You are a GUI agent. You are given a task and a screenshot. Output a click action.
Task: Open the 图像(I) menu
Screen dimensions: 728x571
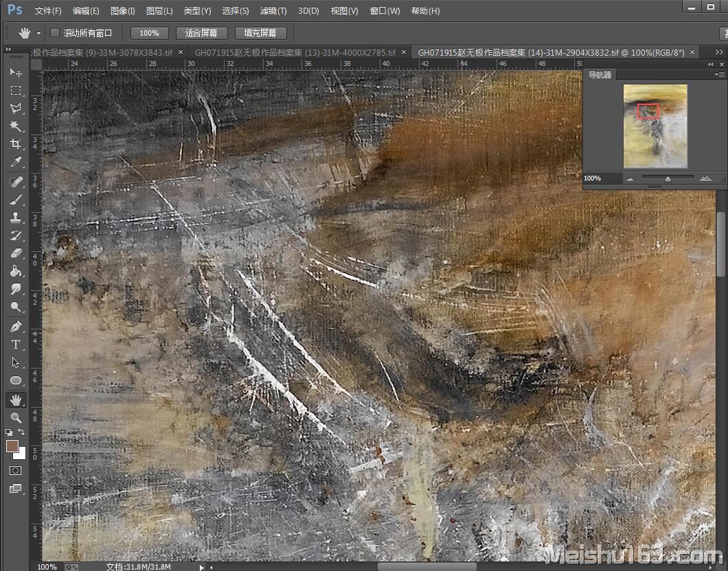tap(123, 11)
